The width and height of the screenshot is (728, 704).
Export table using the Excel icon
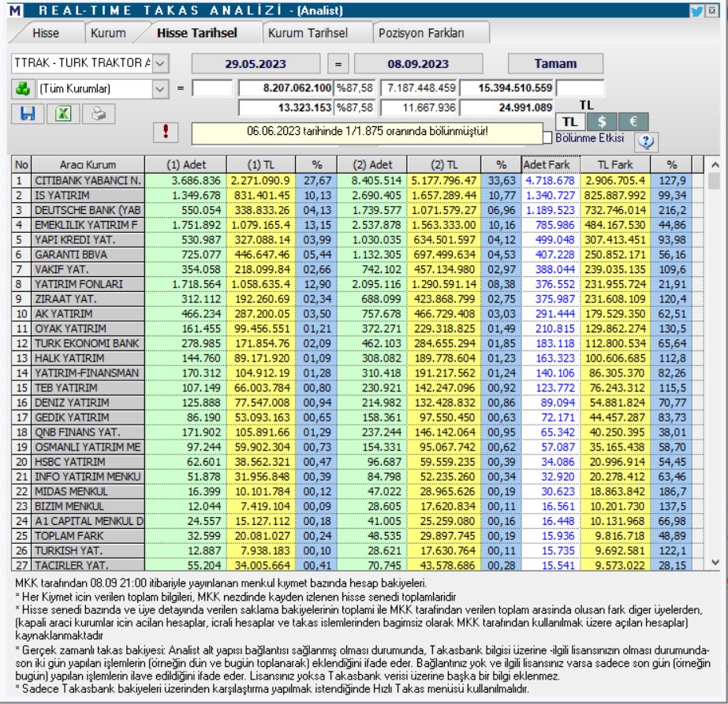click(x=63, y=114)
